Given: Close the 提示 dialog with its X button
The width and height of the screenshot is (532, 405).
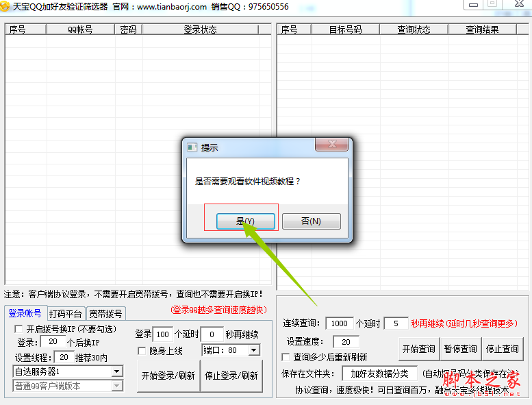Looking at the screenshot, I should (331, 145).
